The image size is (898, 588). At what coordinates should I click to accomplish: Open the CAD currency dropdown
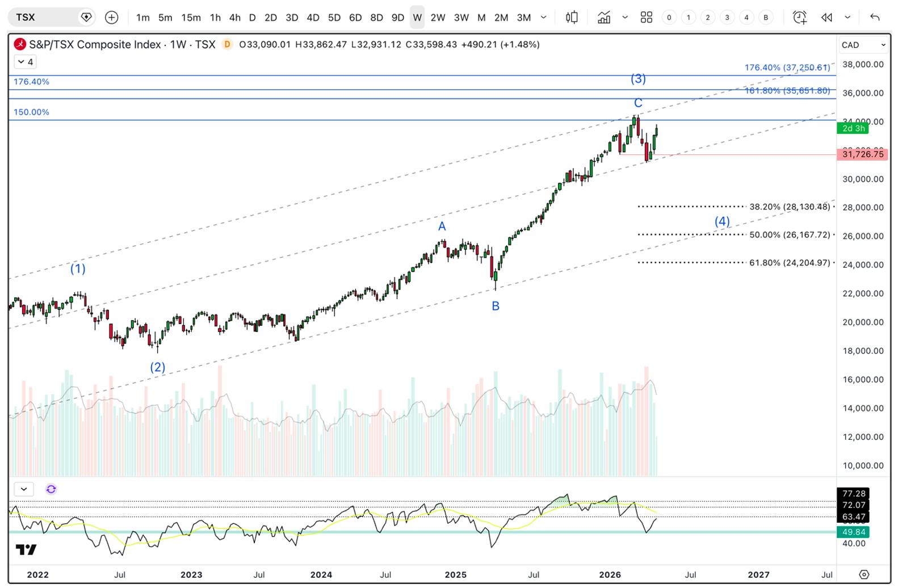[863, 45]
